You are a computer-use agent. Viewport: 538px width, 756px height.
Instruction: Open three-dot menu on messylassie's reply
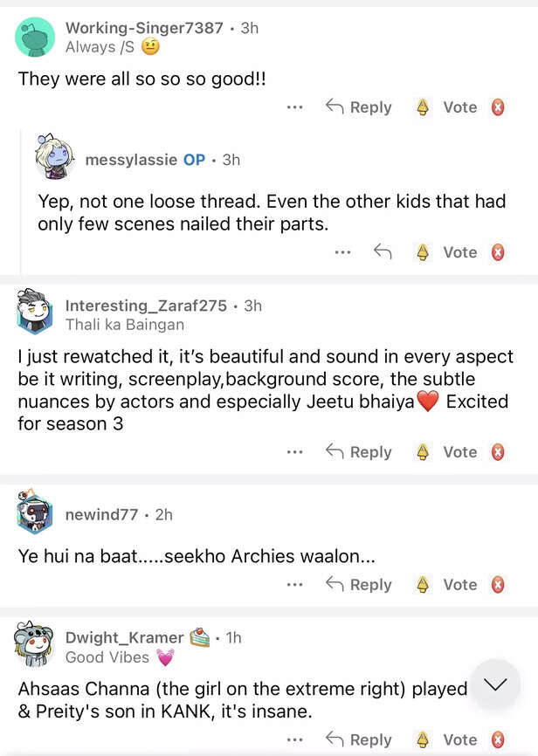(342, 252)
